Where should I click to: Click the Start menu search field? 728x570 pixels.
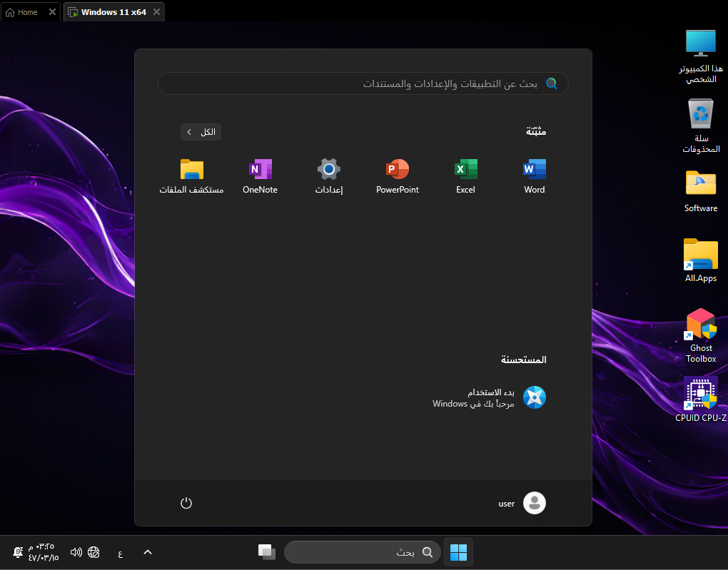(x=363, y=83)
